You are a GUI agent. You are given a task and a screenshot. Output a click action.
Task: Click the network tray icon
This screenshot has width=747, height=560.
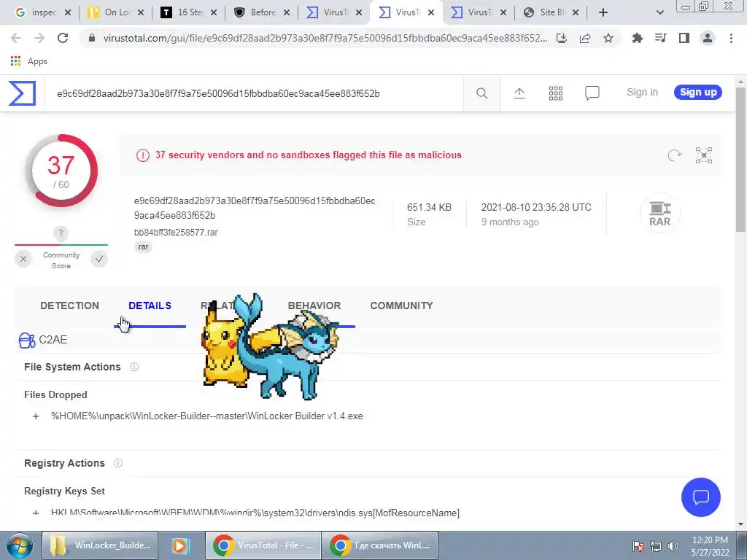656,546
